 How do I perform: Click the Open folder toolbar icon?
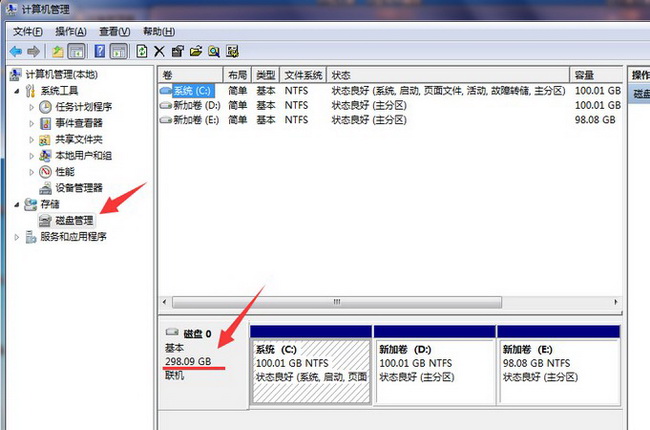(x=196, y=51)
